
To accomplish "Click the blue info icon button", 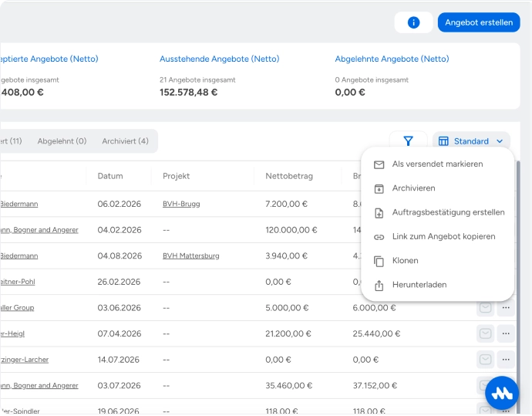I will pos(413,22).
